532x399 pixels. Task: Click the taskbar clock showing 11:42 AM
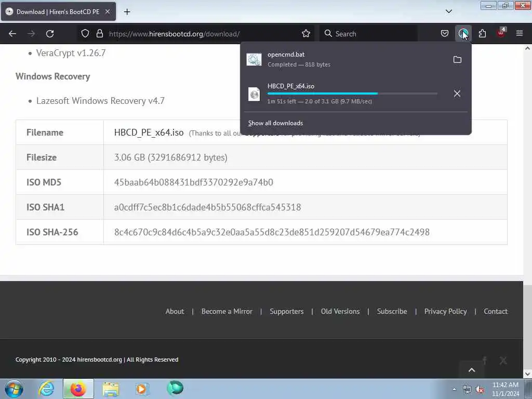pyautogui.click(x=506, y=389)
